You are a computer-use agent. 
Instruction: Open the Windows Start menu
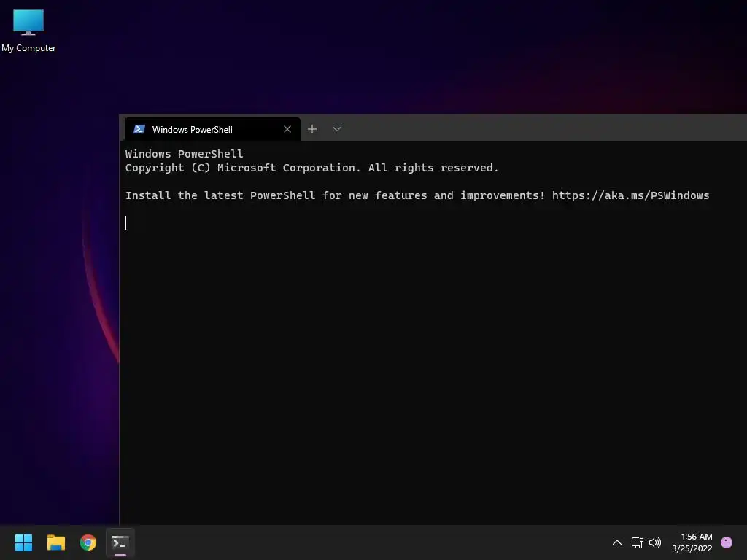pyautogui.click(x=23, y=542)
